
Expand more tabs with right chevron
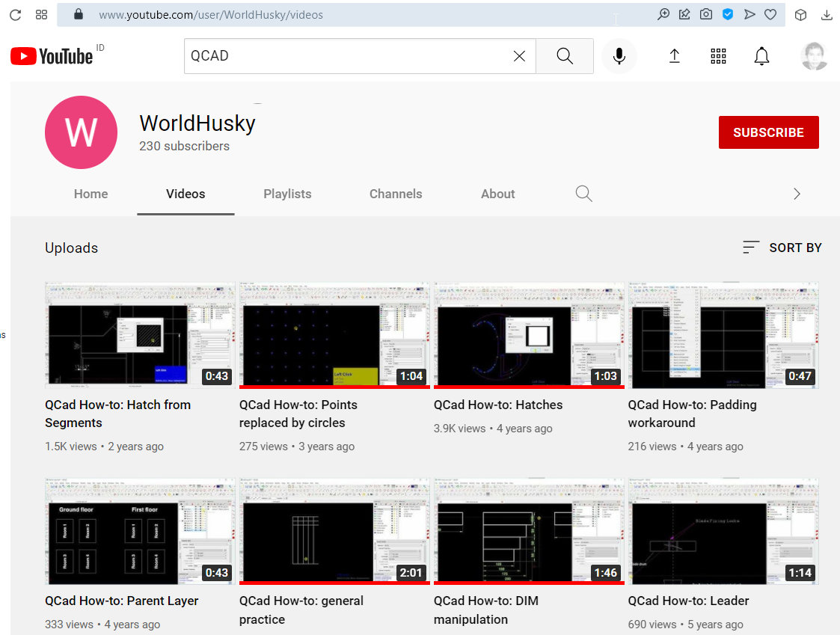tap(797, 194)
